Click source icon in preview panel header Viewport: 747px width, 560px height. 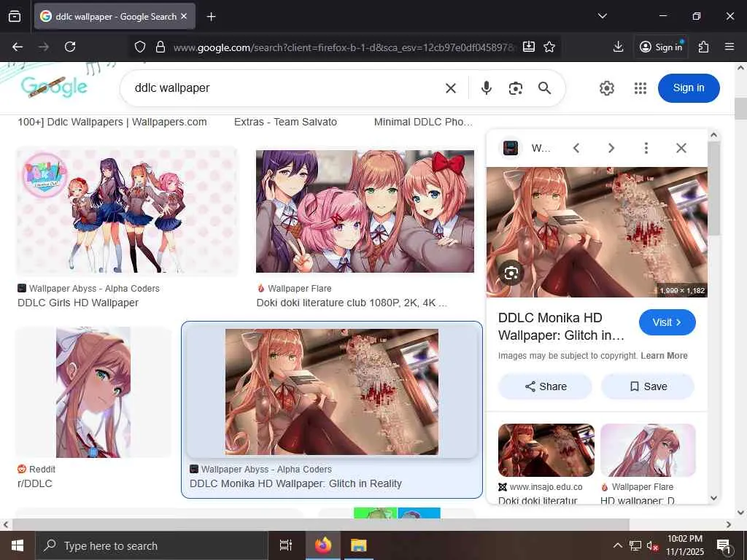(x=510, y=148)
